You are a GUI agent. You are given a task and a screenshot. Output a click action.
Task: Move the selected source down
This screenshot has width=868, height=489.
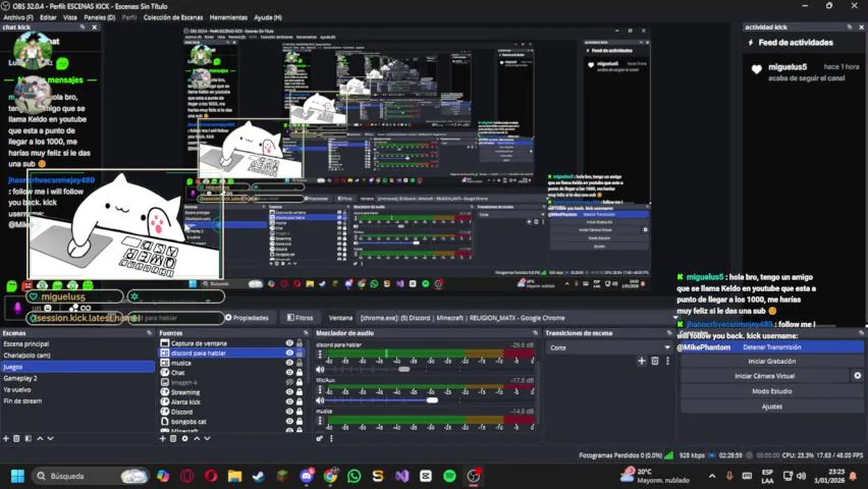point(207,439)
